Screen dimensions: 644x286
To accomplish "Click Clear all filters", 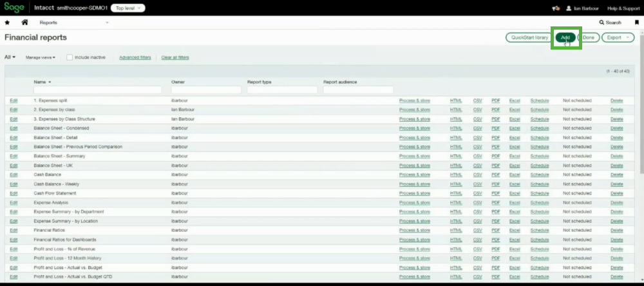I will 175,57.
